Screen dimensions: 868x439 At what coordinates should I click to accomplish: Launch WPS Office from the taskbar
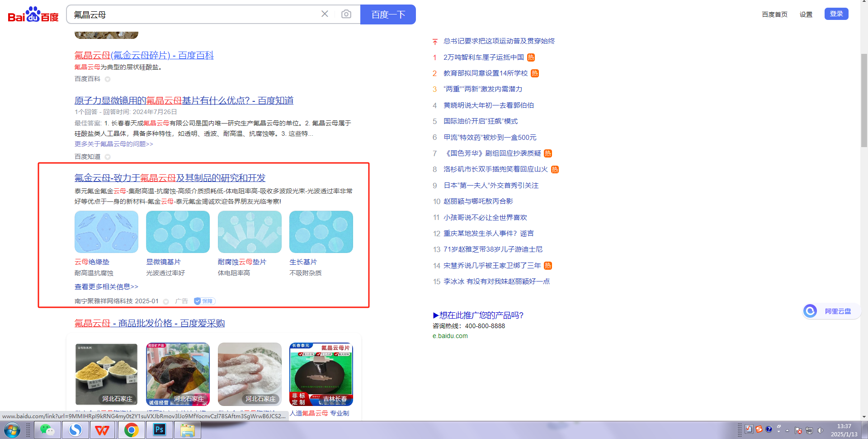(x=103, y=430)
